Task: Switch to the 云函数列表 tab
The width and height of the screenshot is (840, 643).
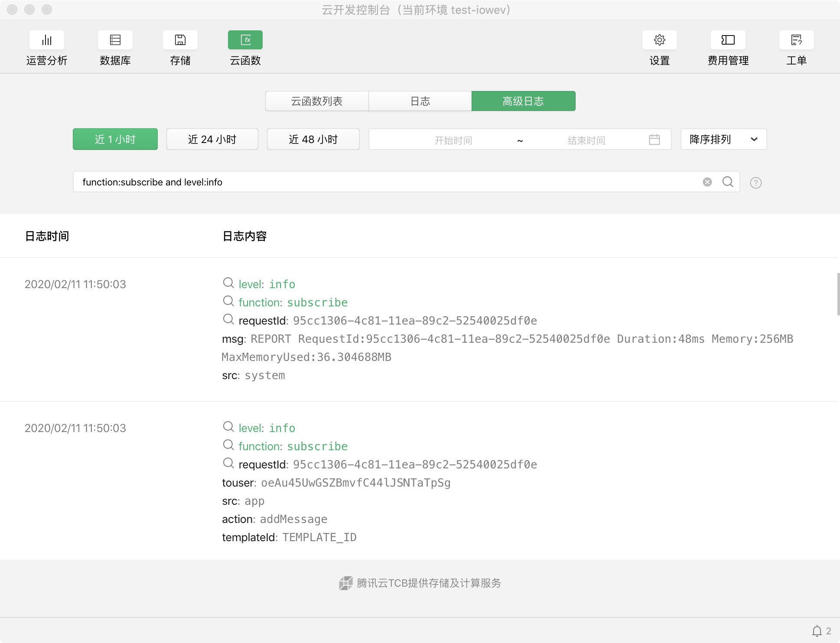Action: (x=317, y=101)
